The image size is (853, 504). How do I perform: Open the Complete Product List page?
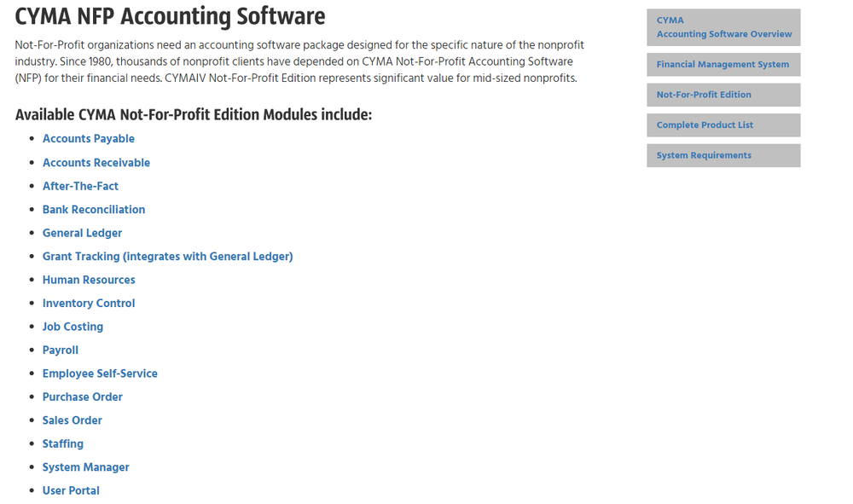tap(722, 125)
